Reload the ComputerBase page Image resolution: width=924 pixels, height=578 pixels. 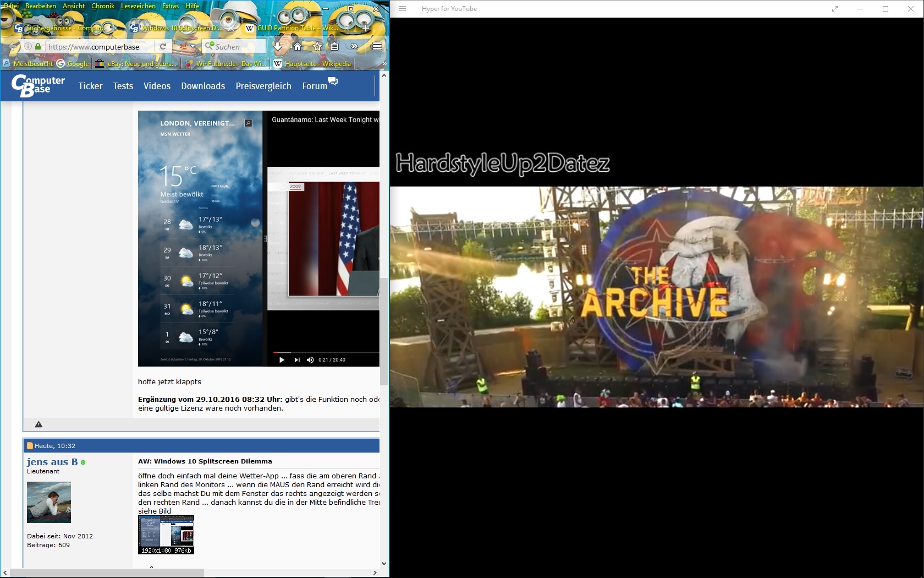click(x=163, y=47)
